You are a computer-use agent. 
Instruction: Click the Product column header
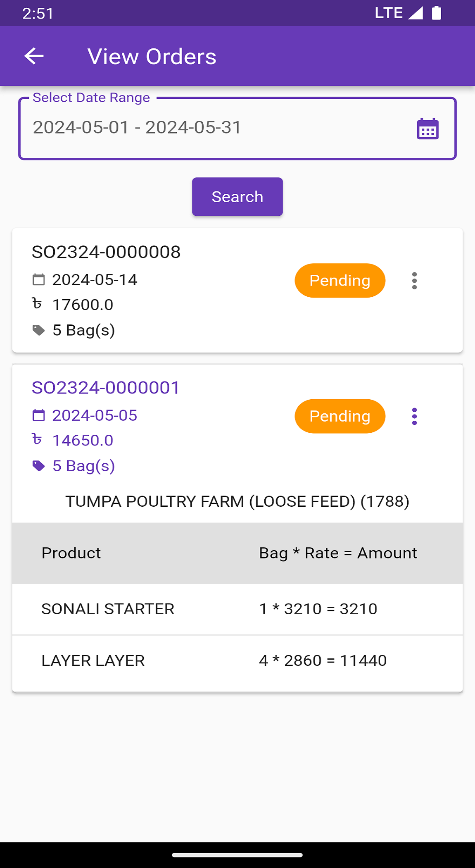(71, 553)
